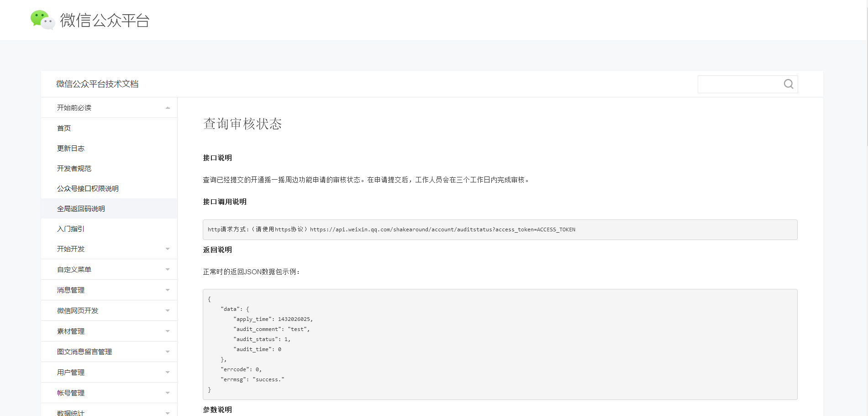Expand the 开始开发 arrow
This screenshot has height=416, width=868.
[x=168, y=249]
